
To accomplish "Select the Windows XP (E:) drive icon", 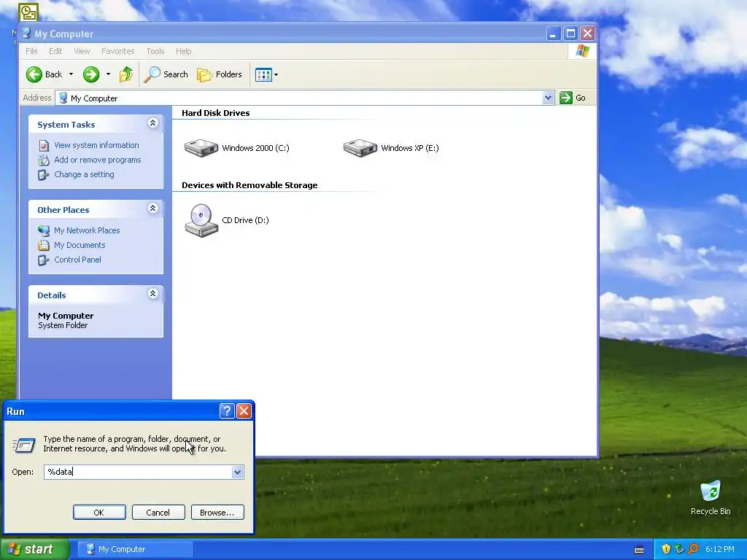I will pyautogui.click(x=360, y=148).
